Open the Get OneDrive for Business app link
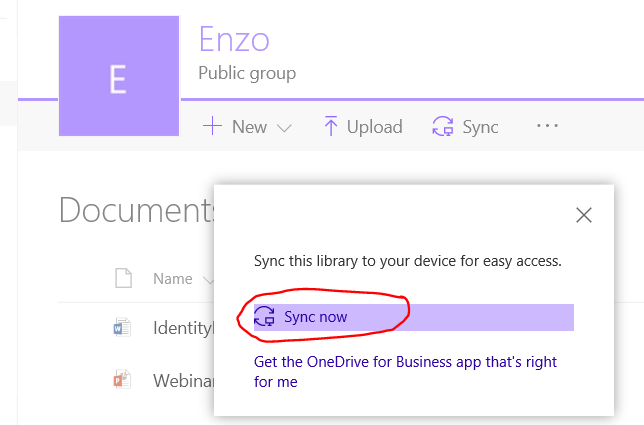Screen dimensions: 644x425 tap(405, 371)
